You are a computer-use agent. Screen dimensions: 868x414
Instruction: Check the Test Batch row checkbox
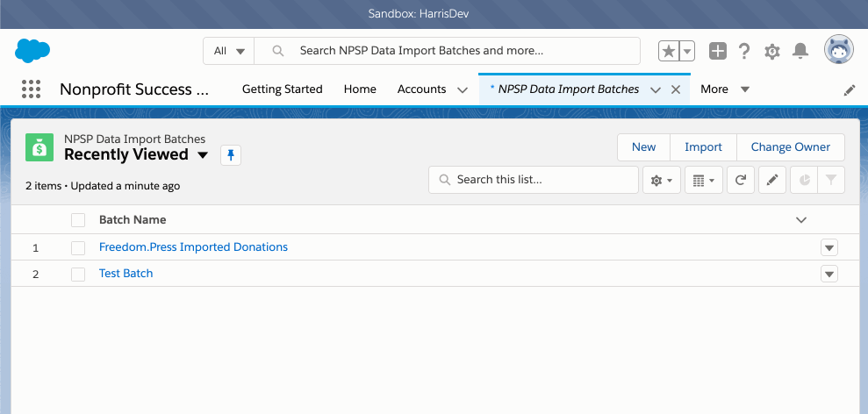[78, 274]
